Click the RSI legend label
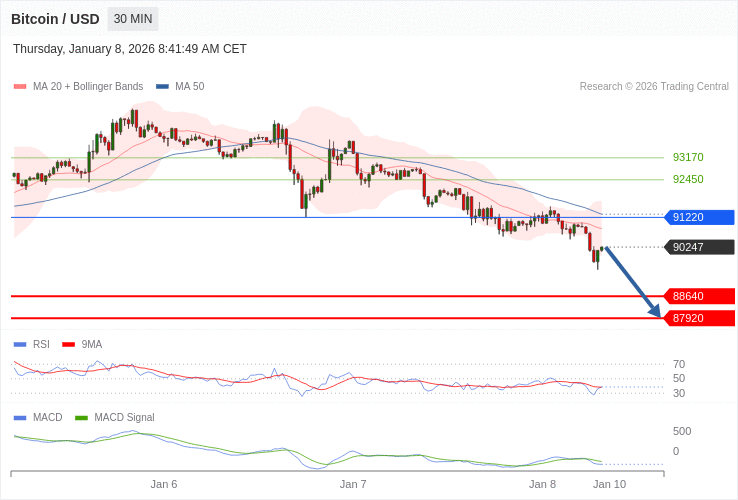Image resolution: width=738 pixels, height=500 pixels. click(x=41, y=345)
